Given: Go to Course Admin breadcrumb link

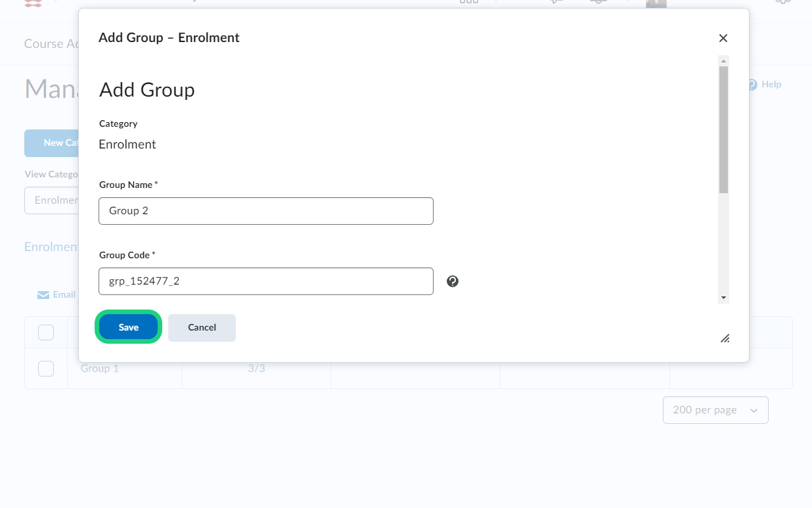Looking at the screenshot, I should (x=53, y=44).
